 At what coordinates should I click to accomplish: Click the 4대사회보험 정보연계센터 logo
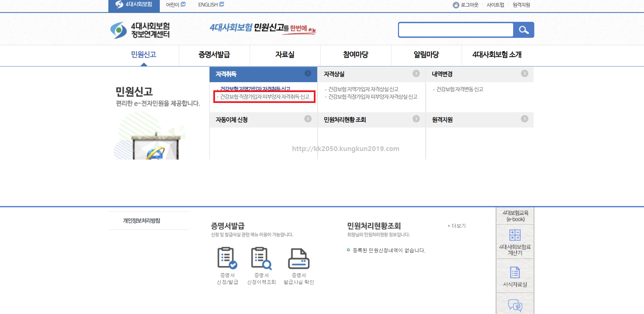click(140, 29)
